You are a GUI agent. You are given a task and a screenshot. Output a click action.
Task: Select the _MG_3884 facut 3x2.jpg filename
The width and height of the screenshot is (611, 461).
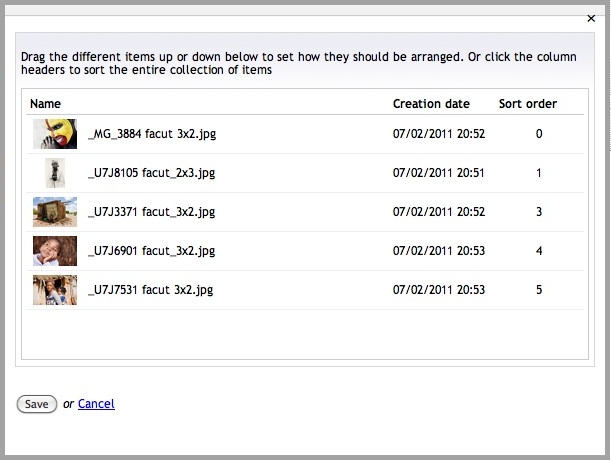[x=152, y=134]
